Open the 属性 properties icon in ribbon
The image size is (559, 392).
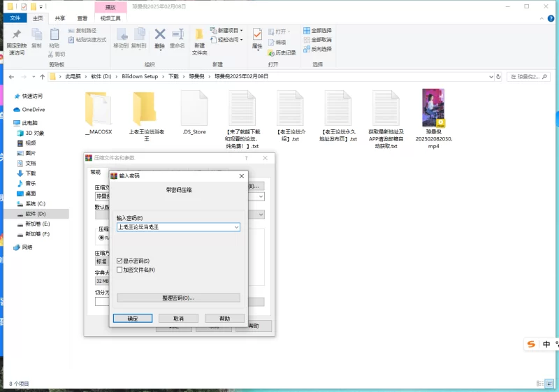(x=257, y=35)
